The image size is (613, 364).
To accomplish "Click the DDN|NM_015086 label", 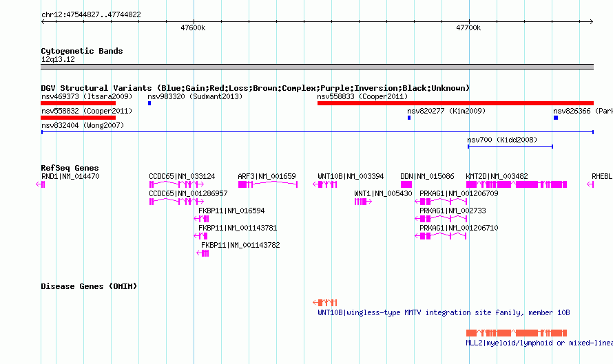I will (427, 177).
